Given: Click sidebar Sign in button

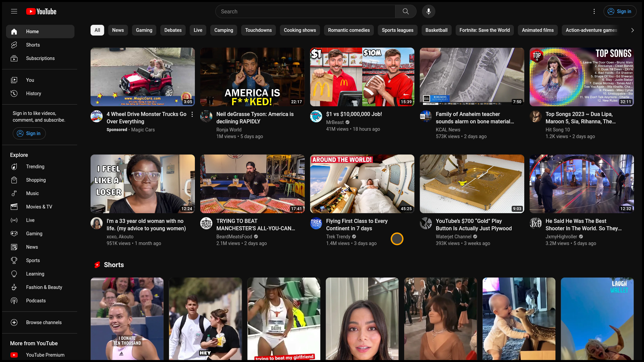Looking at the screenshot, I should [29, 133].
